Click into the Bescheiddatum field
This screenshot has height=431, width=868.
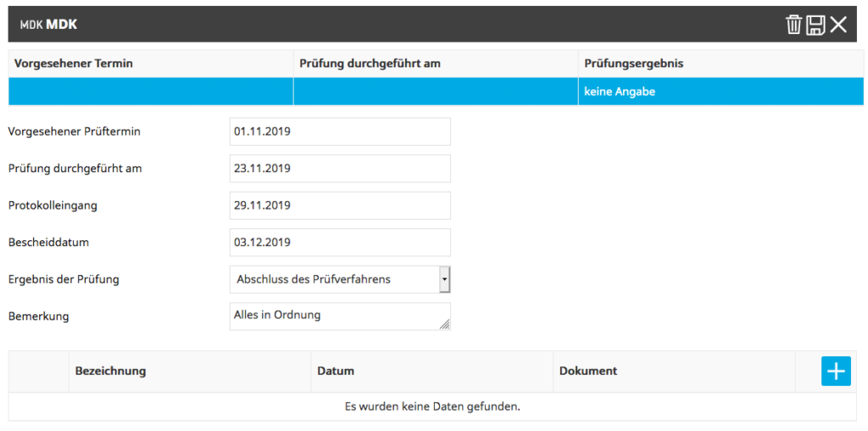coord(339,243)
